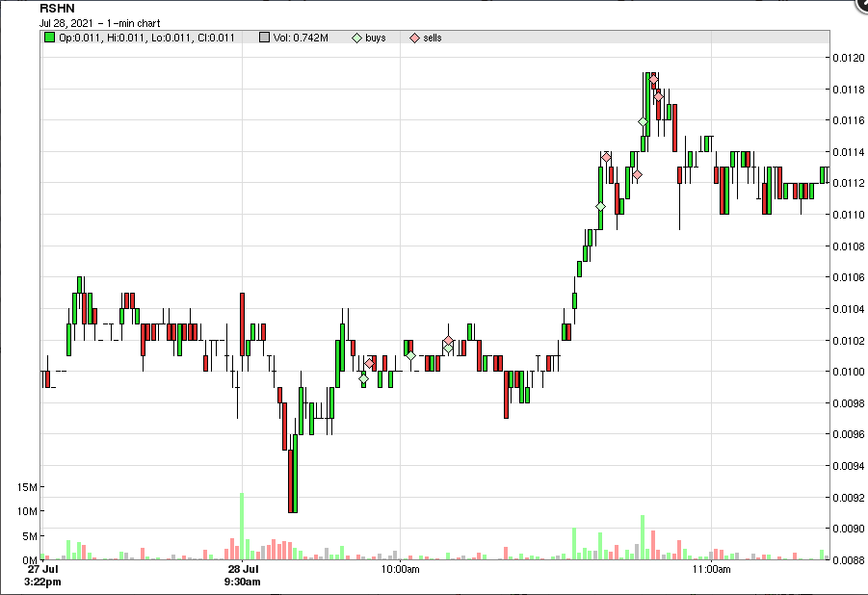The width and height of the screenshot is (868, 595).
Task: Click the 0.0088 price axis label
Action: [849, 560]
